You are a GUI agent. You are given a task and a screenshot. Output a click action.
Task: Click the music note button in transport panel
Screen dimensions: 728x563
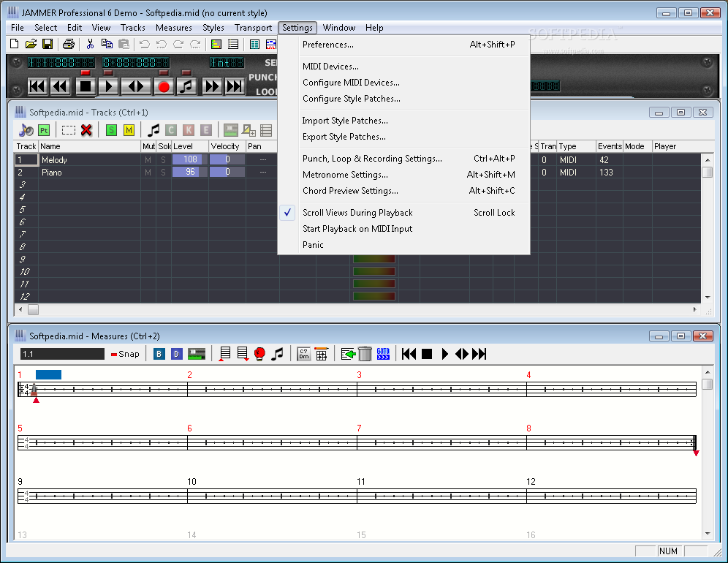tap(186, 86)
